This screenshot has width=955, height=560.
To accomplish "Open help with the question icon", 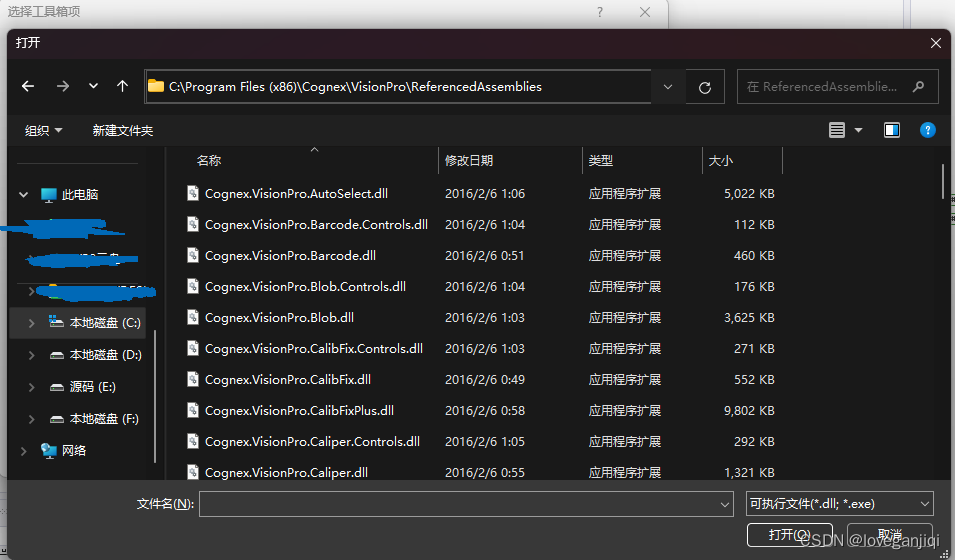I will (x=928, y=130).
